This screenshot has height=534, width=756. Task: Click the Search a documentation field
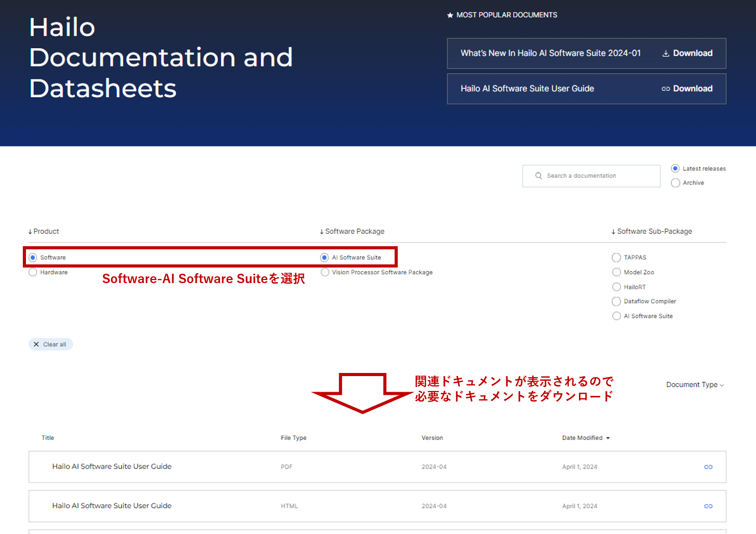(597, 176)
